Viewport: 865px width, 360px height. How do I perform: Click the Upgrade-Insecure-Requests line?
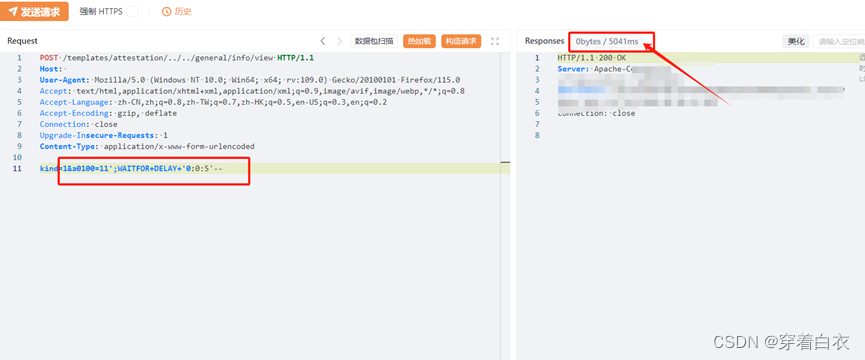point(104,135)
